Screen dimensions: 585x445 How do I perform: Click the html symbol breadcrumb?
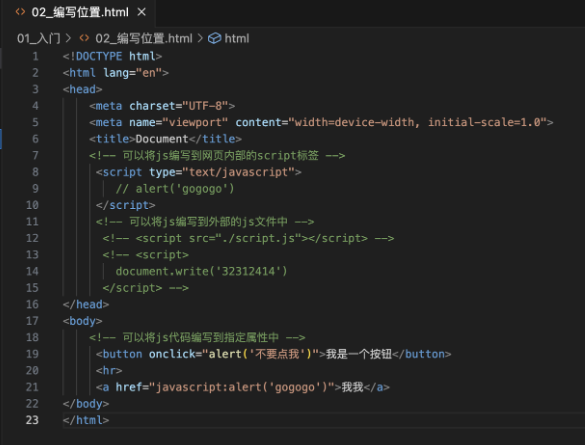(237, 38)
